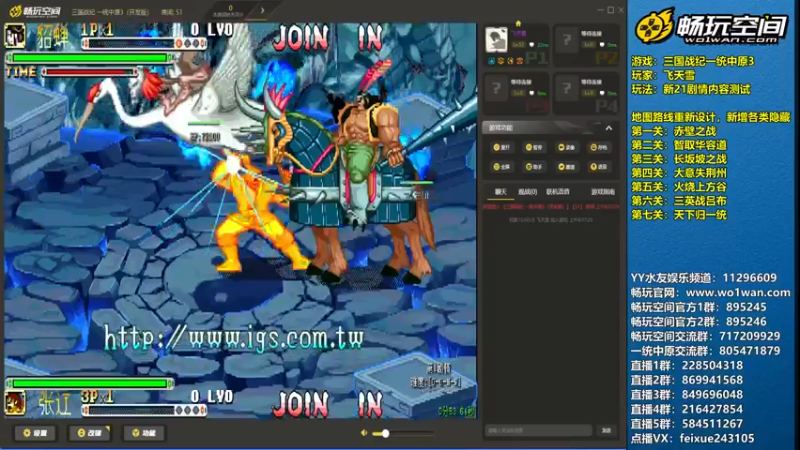Click the 畅玩空间 logo in title bar
This screenshot has height=450, width=800.
(35, 11)
